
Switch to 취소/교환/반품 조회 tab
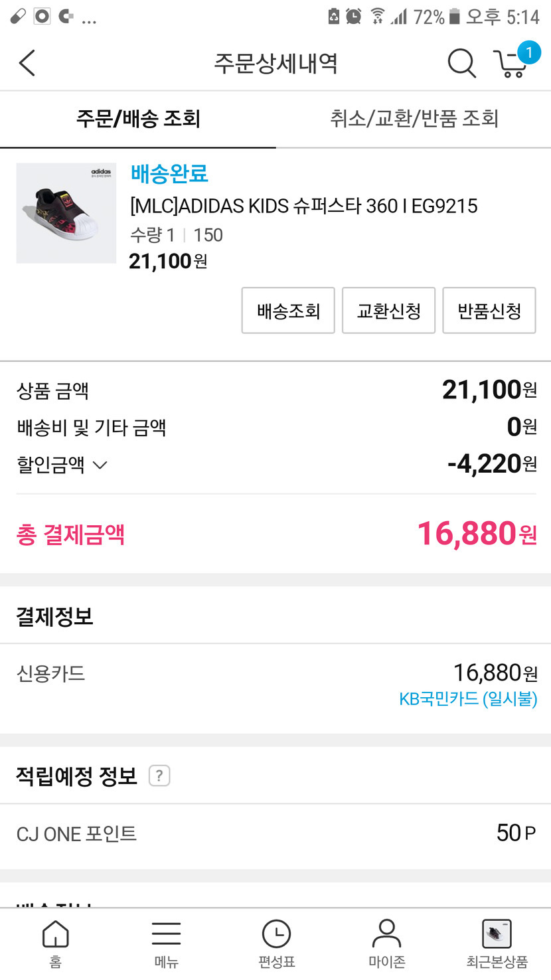click(414, 119)
